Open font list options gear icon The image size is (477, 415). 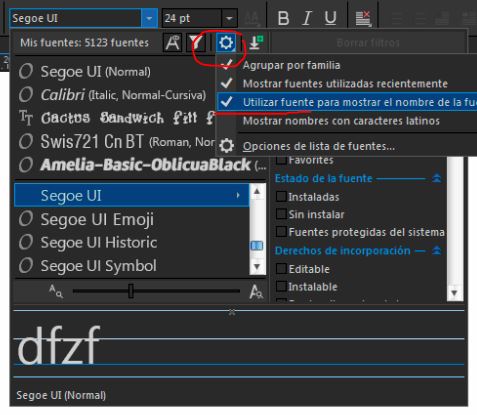[226, 43]
